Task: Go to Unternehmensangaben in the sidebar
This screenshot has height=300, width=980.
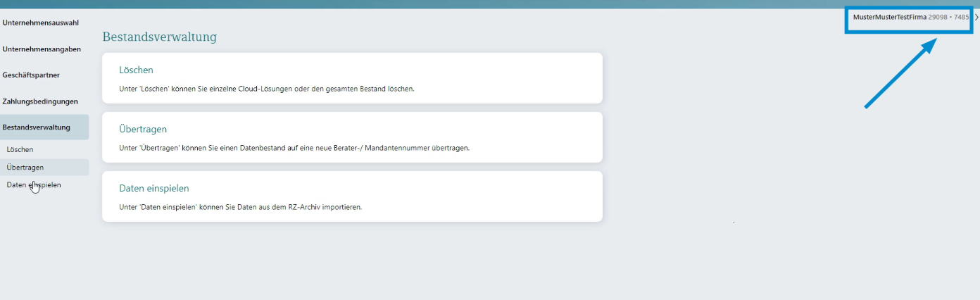Action: point(42,49)
